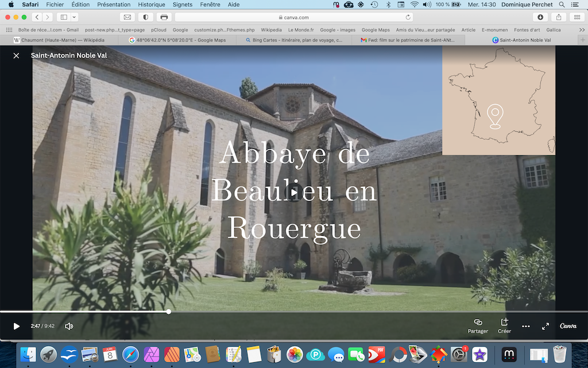Image resolution: width=588 pixels, height=368 pixels.
Task: Switch to Fwd: film sur le patrimoine tab
Action: [408, 40]
